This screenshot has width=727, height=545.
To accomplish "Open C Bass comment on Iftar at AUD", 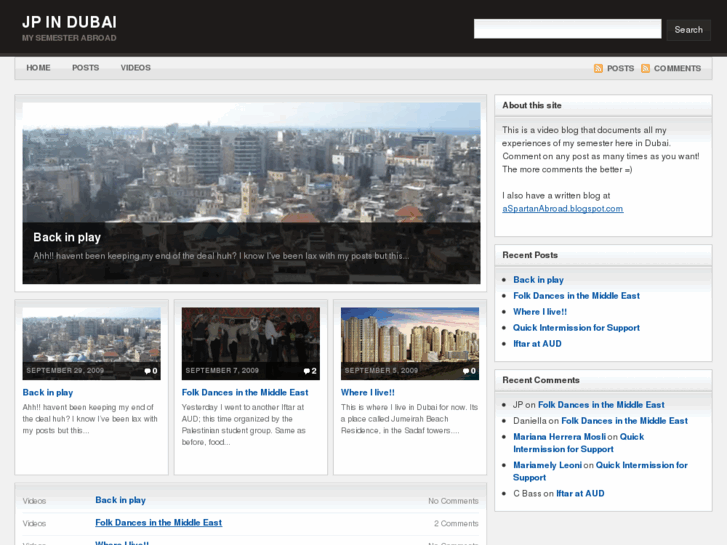I will 580,494.
